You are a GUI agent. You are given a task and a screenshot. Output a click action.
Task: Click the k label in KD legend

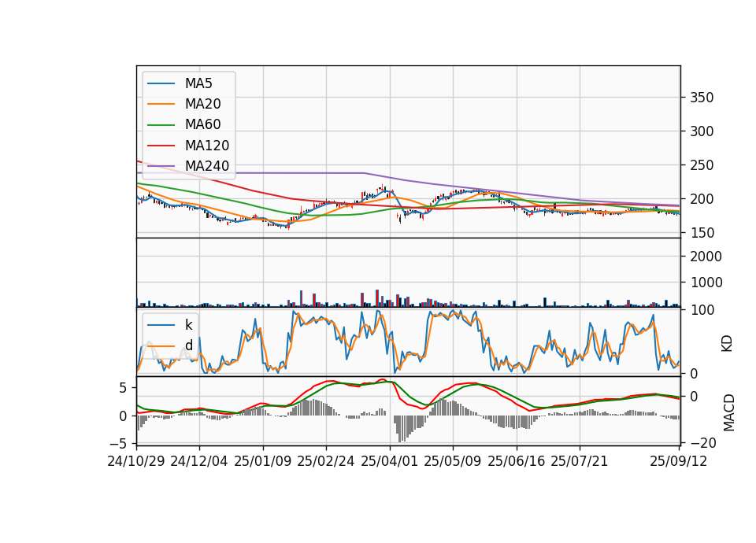coord(188,325)
